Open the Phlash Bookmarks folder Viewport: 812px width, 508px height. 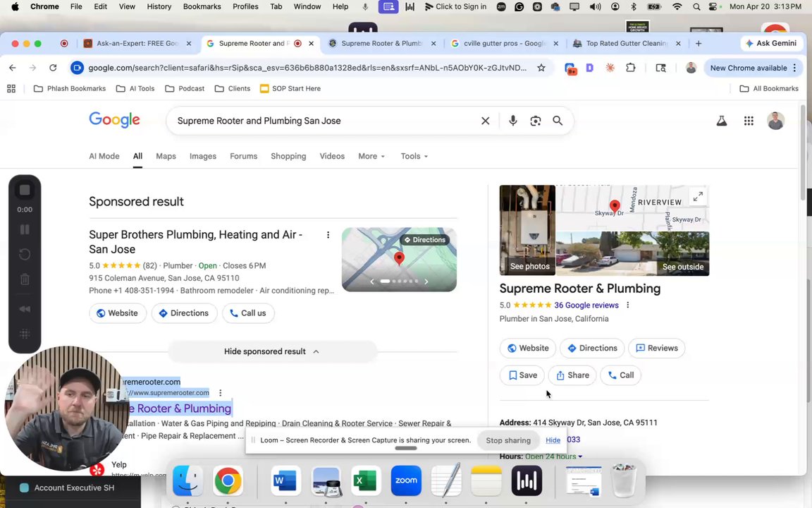69,89
